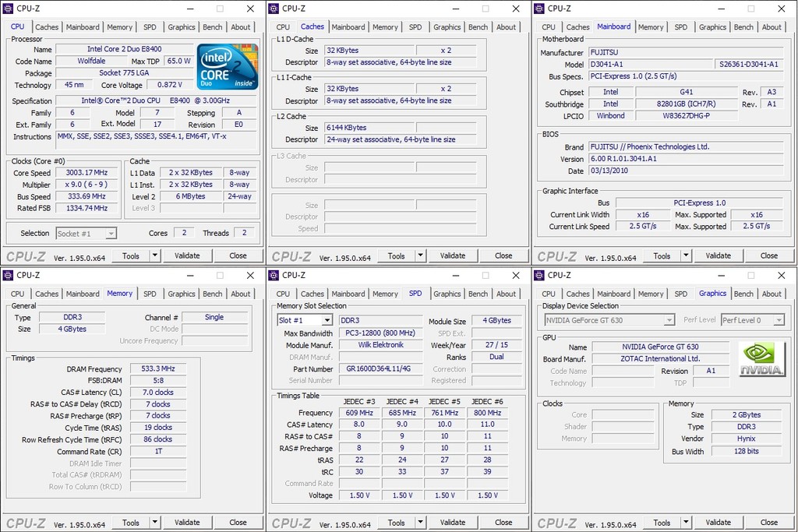Screen dimensions: 798x532
Task: Select the SPD tab in the CPU window
Action: coord(150,27)
